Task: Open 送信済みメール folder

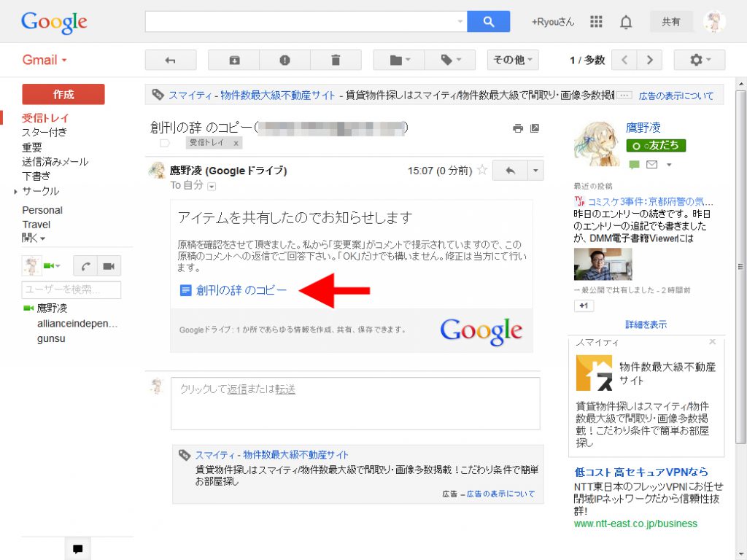Action: click(x=55, y=162)
